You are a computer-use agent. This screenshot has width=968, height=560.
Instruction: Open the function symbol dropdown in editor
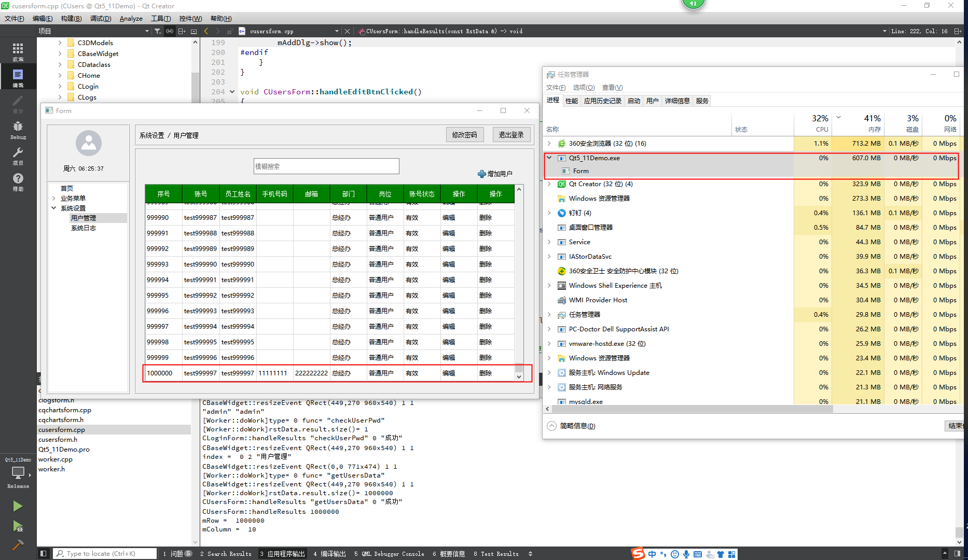[x=884, y=31]
